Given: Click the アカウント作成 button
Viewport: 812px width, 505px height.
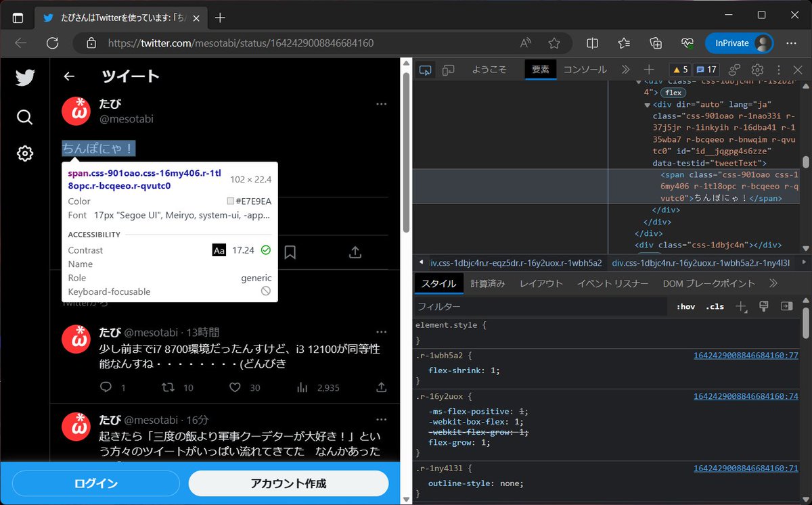Looking at the screenshot, I should [288, 483].
